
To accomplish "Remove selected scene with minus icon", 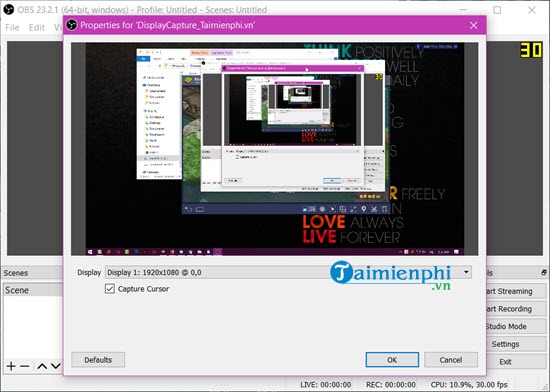I will click(x=25, y=366).
